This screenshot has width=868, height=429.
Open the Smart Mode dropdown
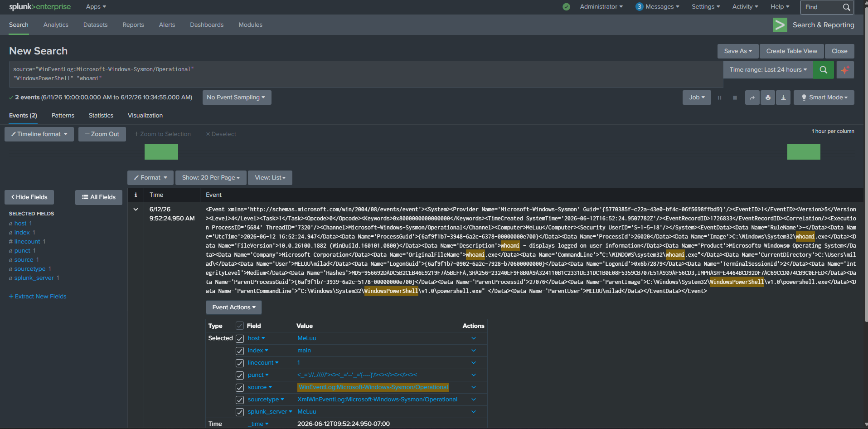(824, 97)
